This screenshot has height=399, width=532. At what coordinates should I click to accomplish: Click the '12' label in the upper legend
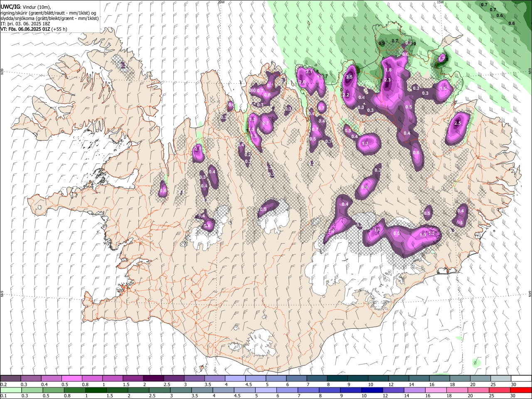tap(392, 384)
